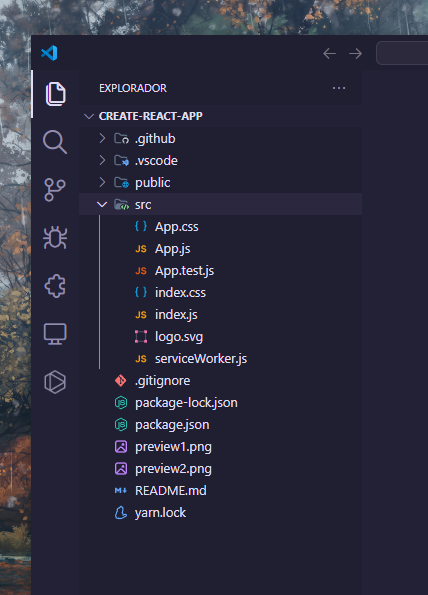Open the Extensions view icon
Image resolution: width=428 pixels, height=595 pixels.
55,286
